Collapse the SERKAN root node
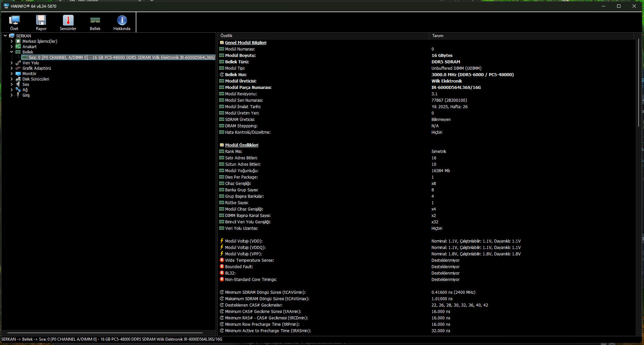 [5, 36]
